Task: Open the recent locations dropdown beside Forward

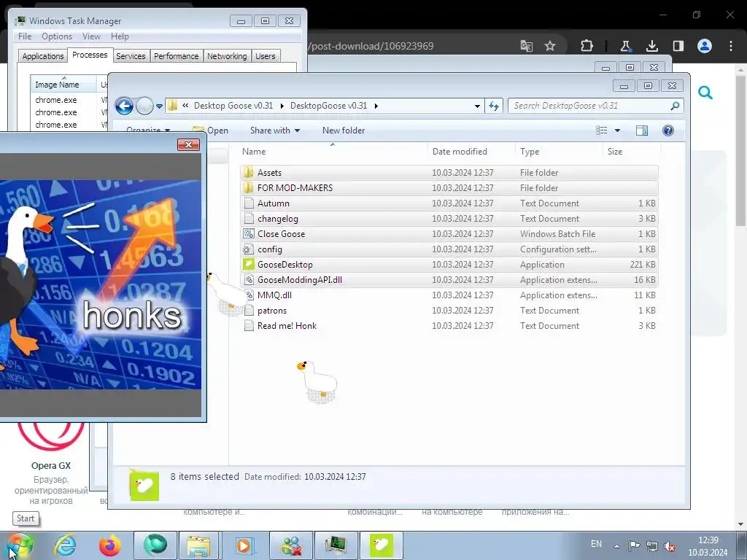Action: click(x=159, y=106)
